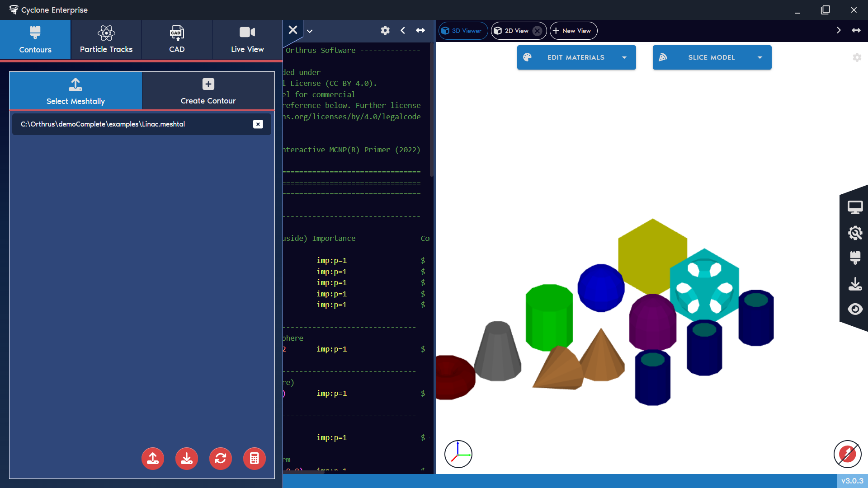Click the upload meshtally red button
This screenshot has width=868, height=488.
coord(153,458)
